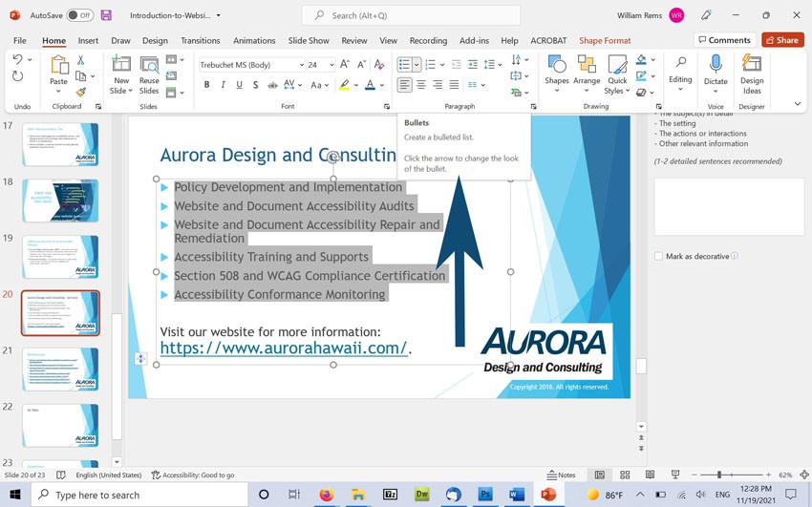Click the Decrease List Level icon

pyautogui.click(x=457, y=65)
